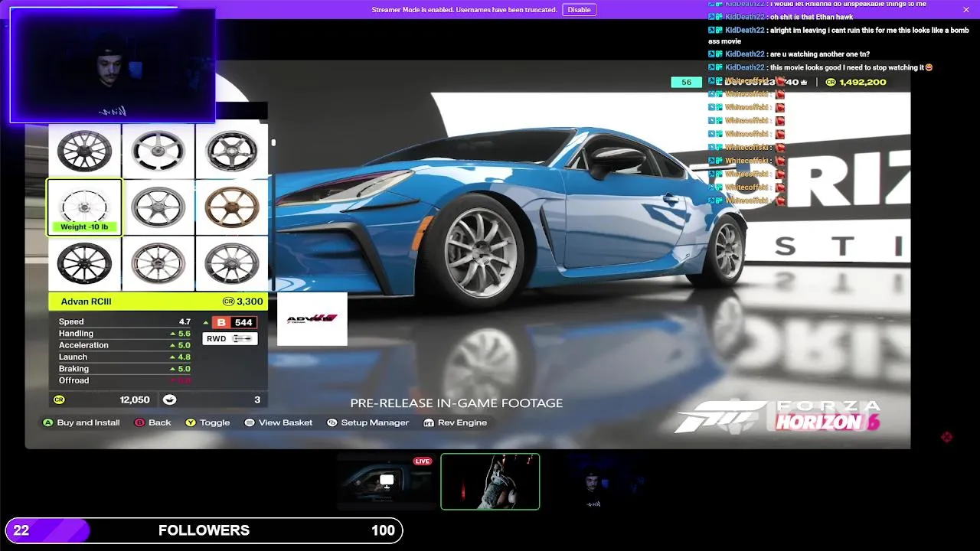
Task: Click the Acceleration 5.0 stat row
Action: pos(125,345)
